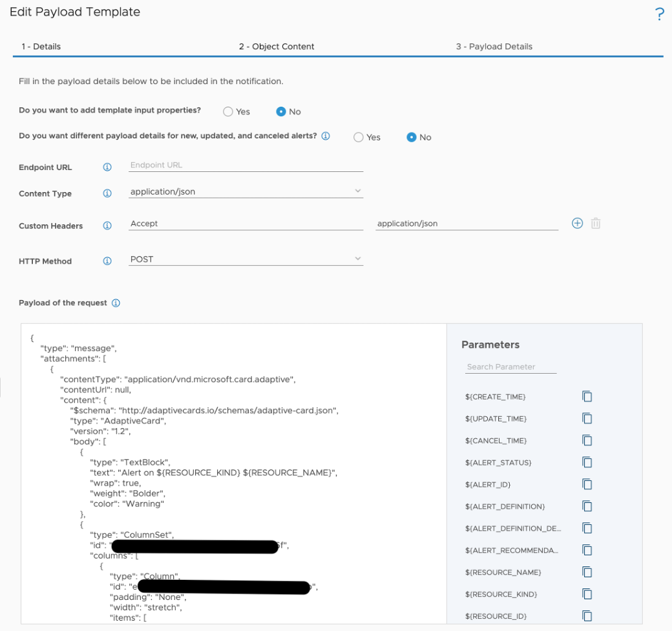Go to the 1 - Details step
Image resolution: width=672 pixels, height=631 pixels.
[41, 47]
